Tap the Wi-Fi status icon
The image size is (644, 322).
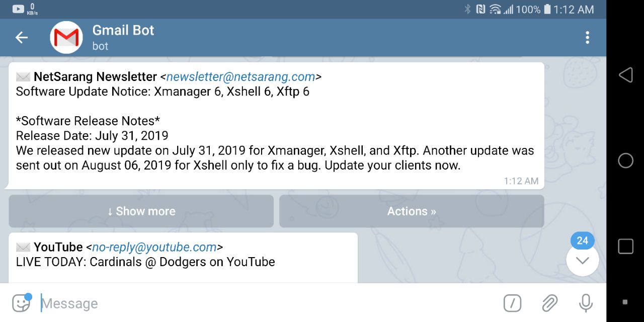tap(495, 9)
